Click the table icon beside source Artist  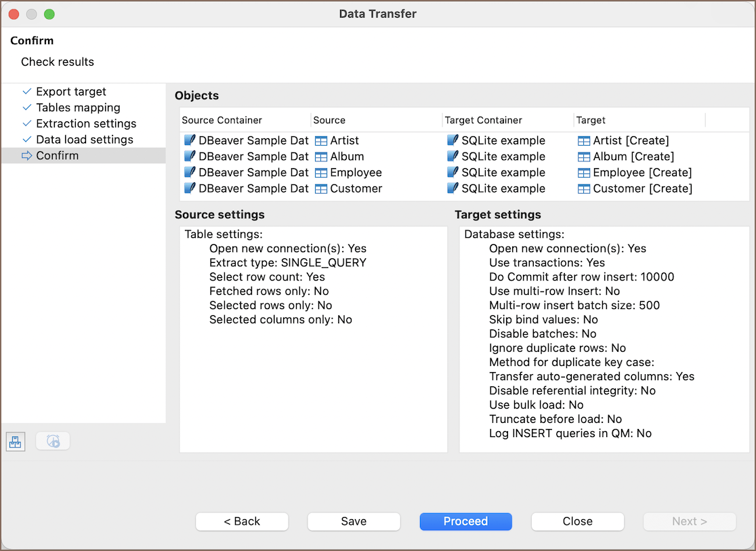click(321, 141)
